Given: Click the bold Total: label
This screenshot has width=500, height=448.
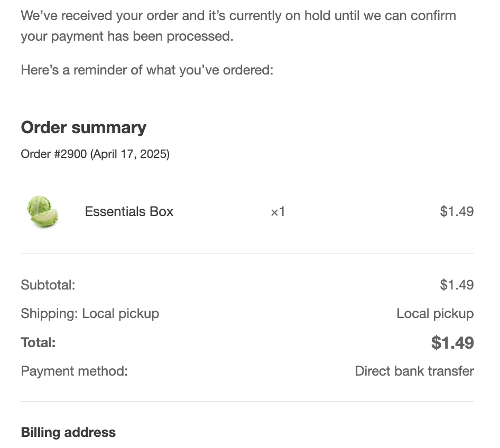Looking at the screenshot, I should 38,343.
